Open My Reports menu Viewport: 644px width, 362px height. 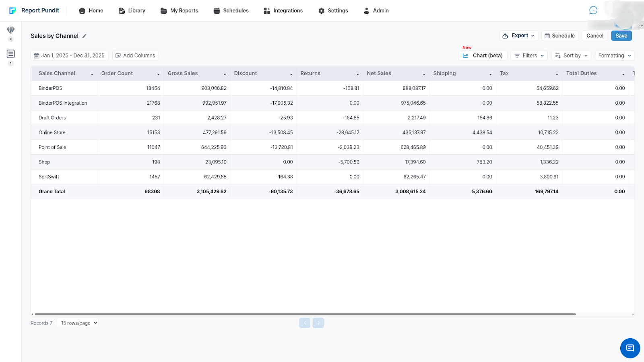pos(179,10)
